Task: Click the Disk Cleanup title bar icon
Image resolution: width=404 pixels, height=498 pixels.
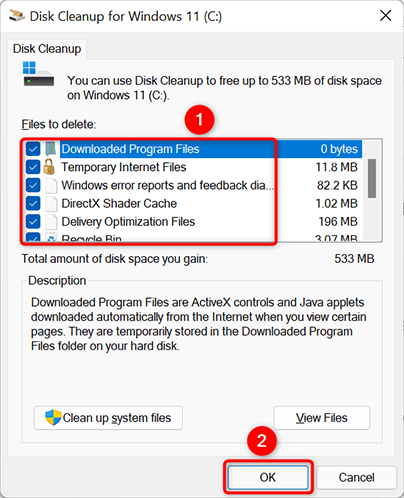Action: (17, 15)
